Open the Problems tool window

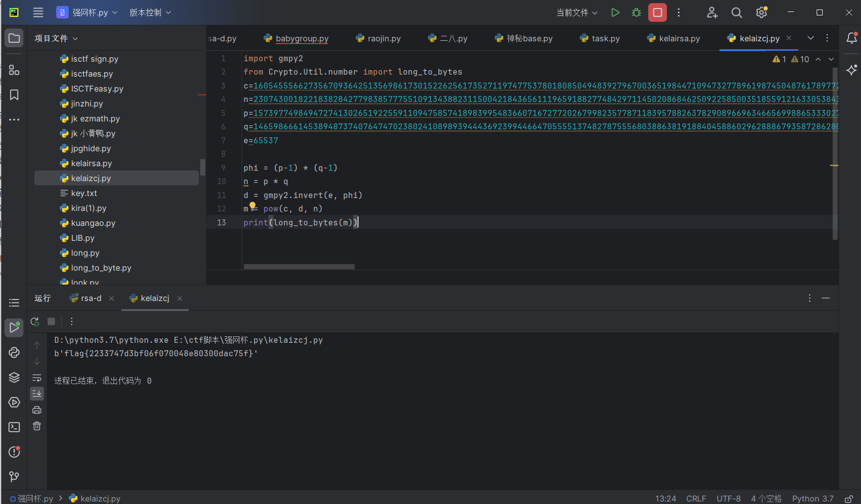[14, 452]
